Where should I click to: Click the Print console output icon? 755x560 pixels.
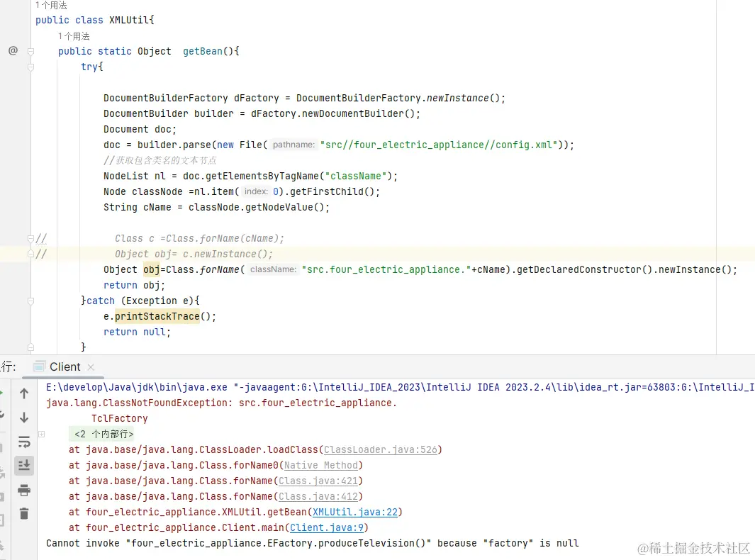tap(24, 490)
